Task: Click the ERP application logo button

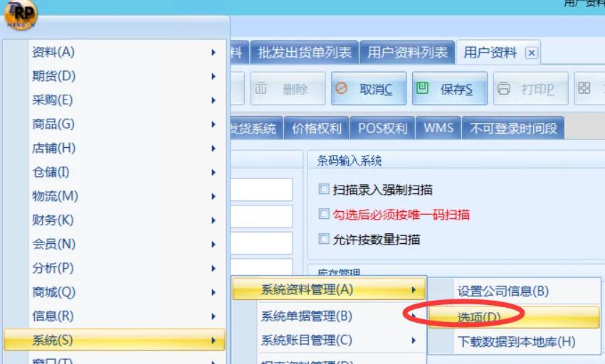Action: coord(20,14)
